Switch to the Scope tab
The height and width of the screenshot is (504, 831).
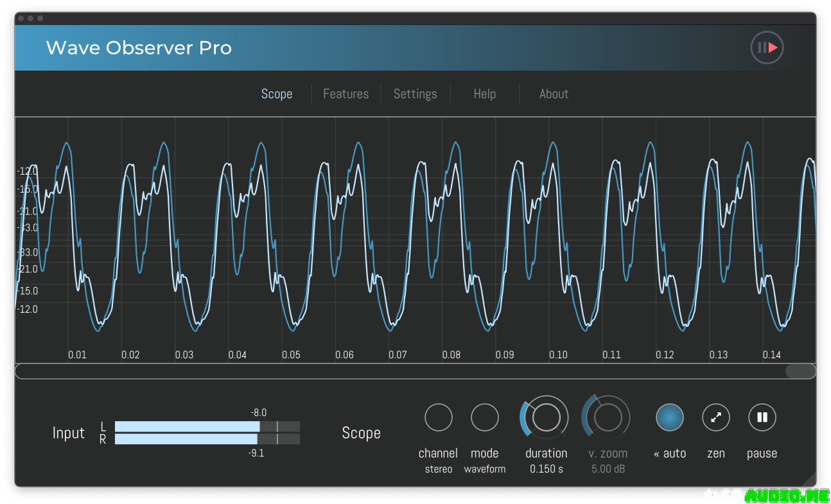pyautogui.click(x=277, y=94)
